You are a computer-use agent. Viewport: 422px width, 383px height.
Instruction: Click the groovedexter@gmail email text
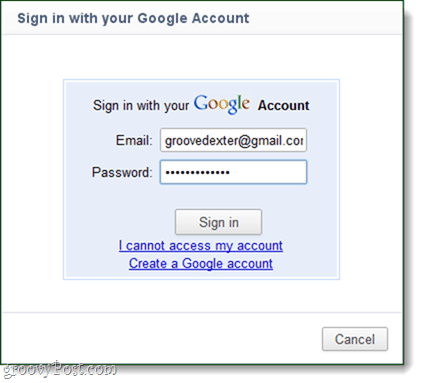[234, 141]
